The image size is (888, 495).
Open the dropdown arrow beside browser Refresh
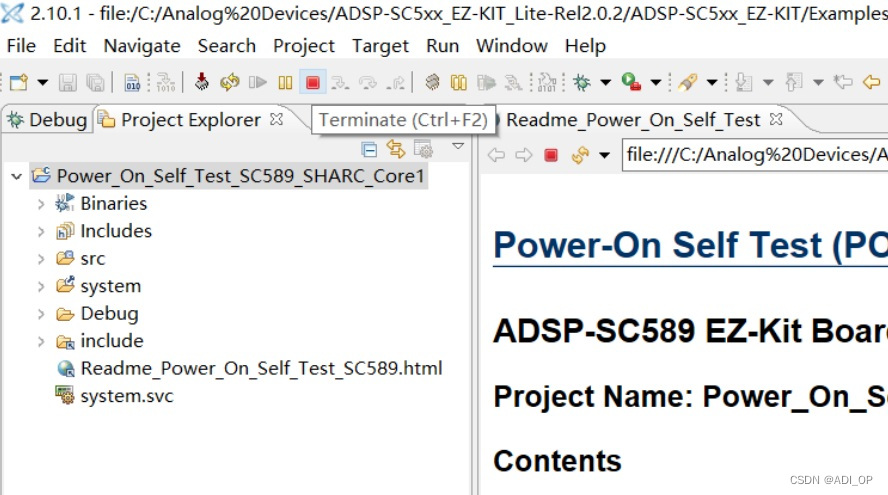click(x=604, y=155)
